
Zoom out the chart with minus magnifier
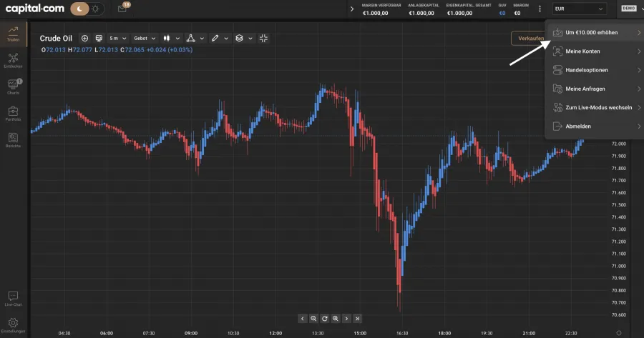coord(313,318)
